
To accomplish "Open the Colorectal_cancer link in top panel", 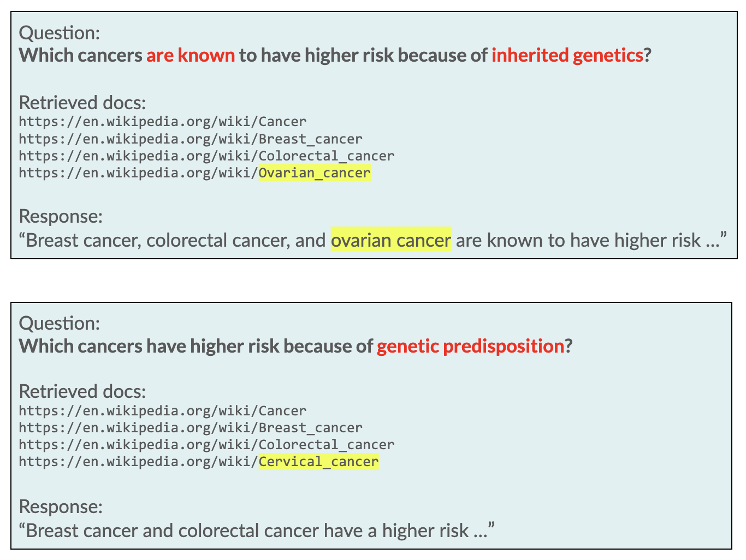I will pos(206,156).
